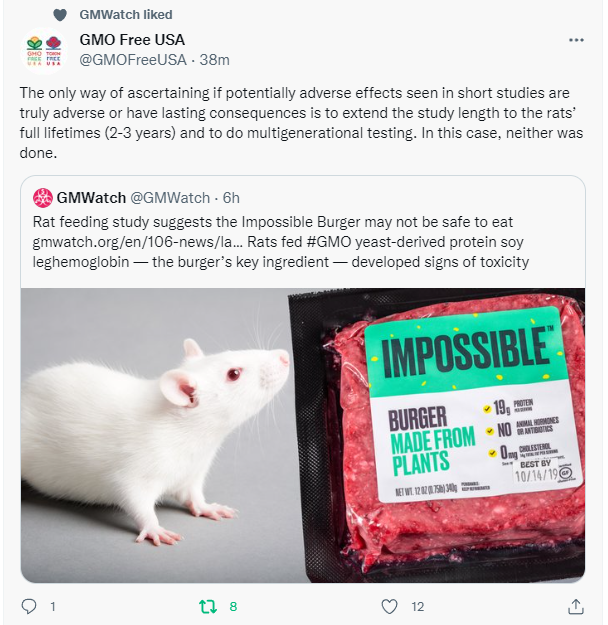Viewport: 608px width, 625px height.
Task: Visit the @GMOFreeUSA handle
Action: pyautogui.click(x=133, y=60)
